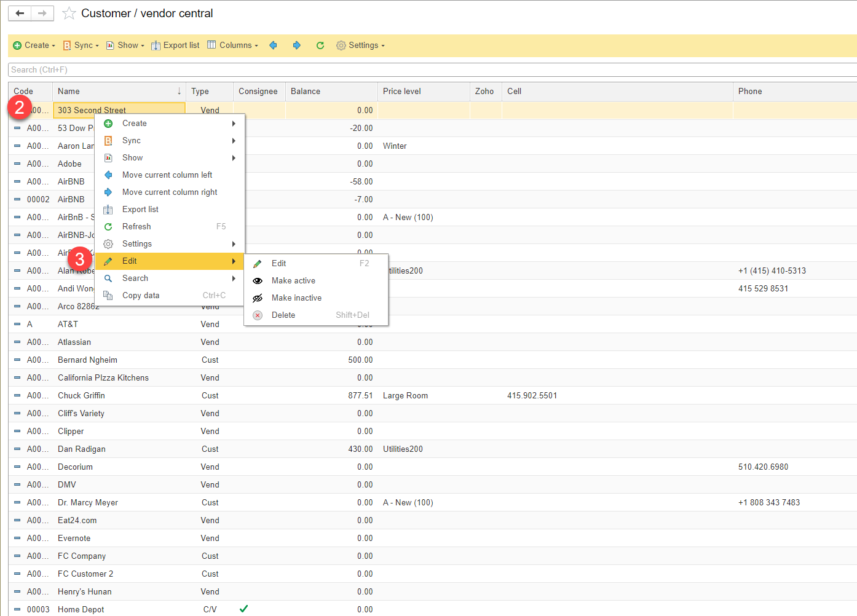
Task: Click the back navigation arrow
Action: click(20, 13)
